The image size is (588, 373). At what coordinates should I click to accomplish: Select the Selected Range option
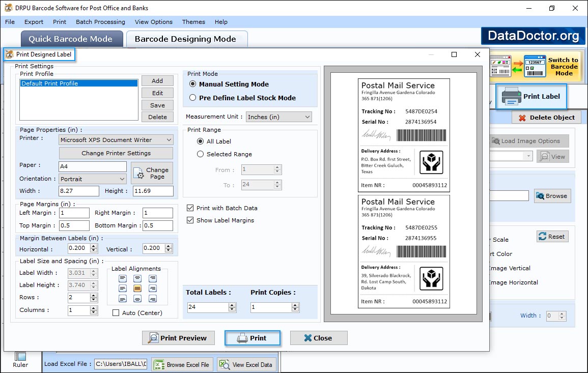[200, 154]
